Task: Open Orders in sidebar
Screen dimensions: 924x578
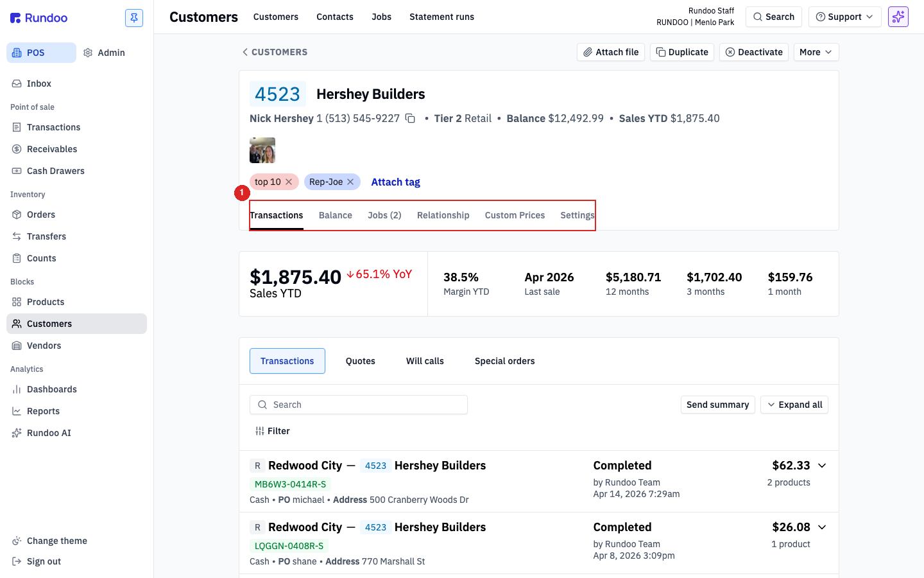Action: (77, 215)
